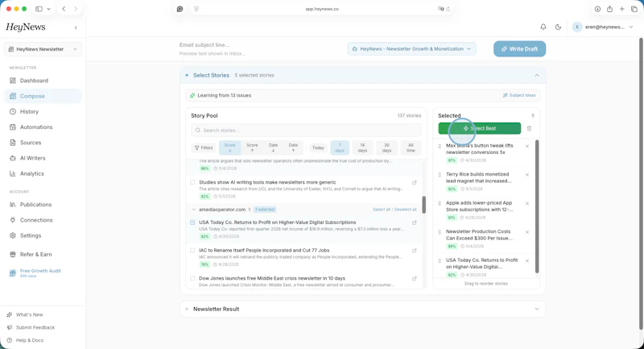Sort by Score ascending
The image size is (644, 349).
252,147
